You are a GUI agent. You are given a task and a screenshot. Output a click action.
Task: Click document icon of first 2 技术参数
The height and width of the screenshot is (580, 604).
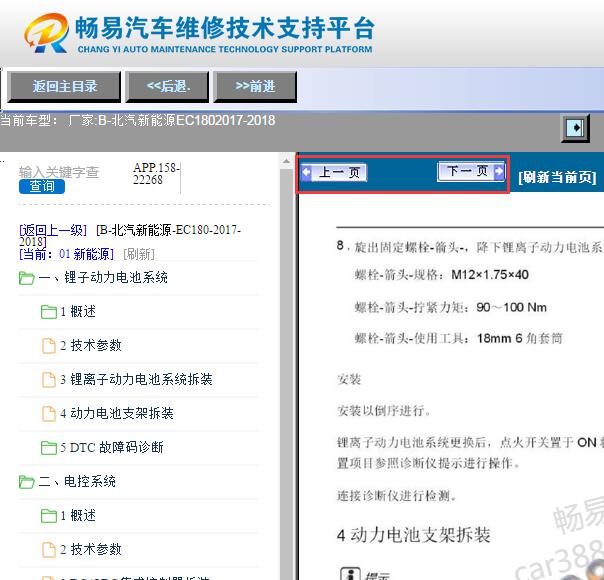click(49, 345)
